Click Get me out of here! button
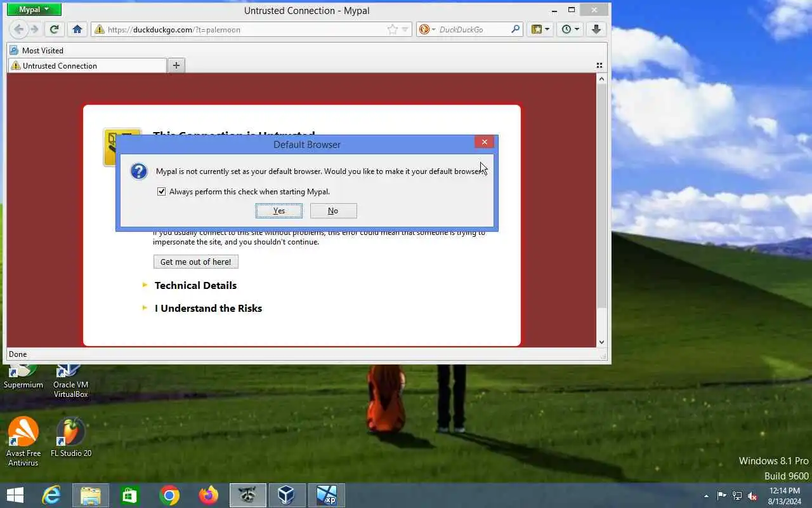 click(195, 262)
